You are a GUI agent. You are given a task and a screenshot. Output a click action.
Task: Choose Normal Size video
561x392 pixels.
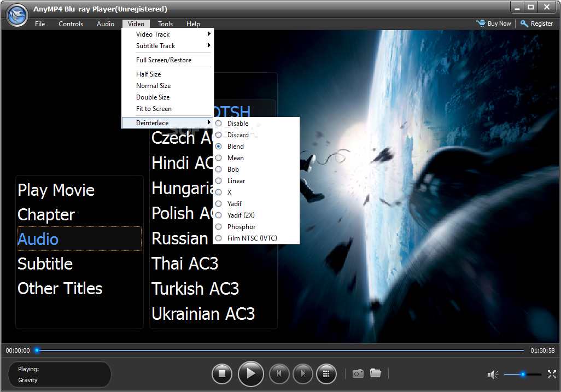(x=168, y=85)
